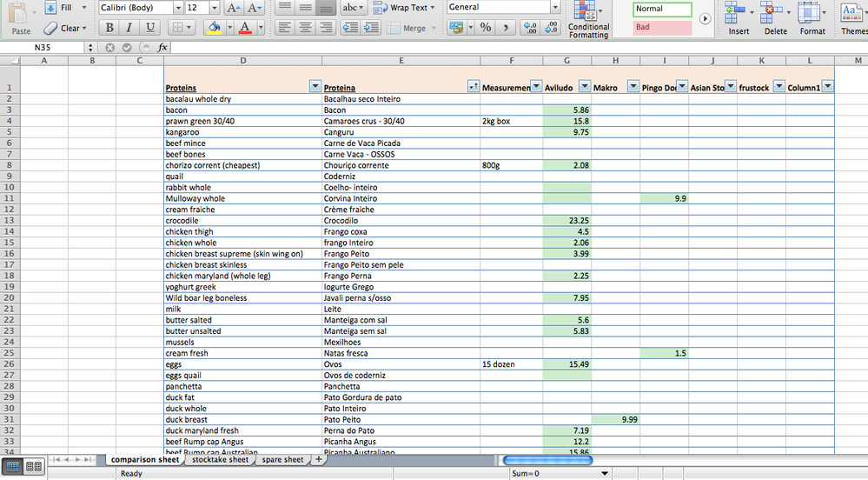Viewport: 868px width, 480px height.
Task: Select column D header
Action: 242,60
